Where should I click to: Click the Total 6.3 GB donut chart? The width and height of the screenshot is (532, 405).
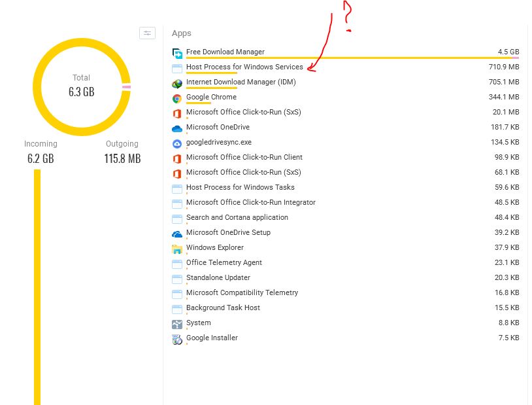click(x=82, y=87)
